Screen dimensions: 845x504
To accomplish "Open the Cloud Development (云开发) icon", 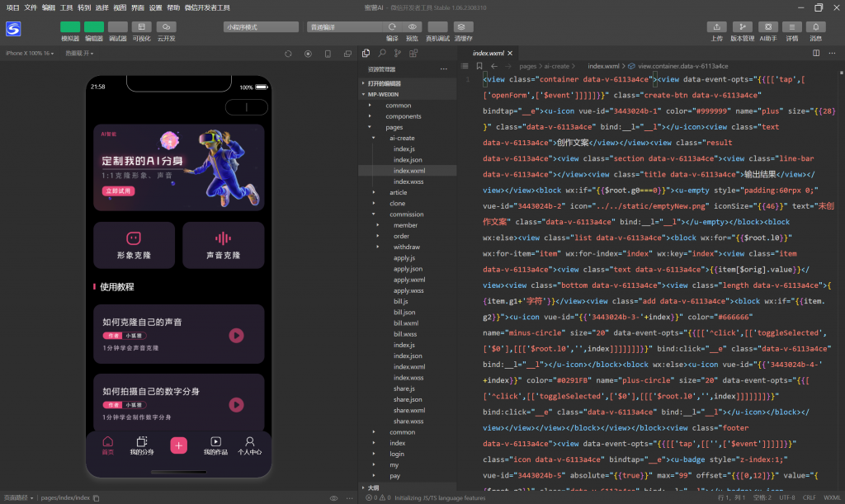I will coord(166,27).
